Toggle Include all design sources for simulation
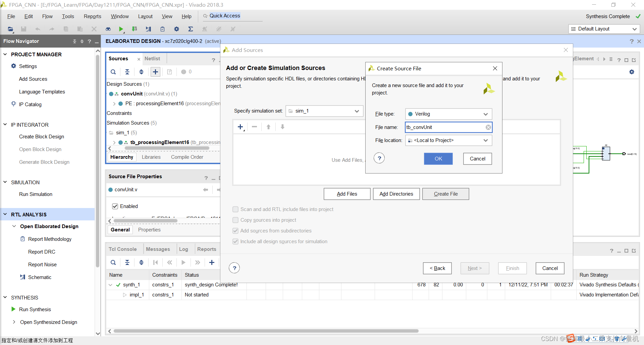The width and height of the screenshot is (644, 345). point(235,241)
